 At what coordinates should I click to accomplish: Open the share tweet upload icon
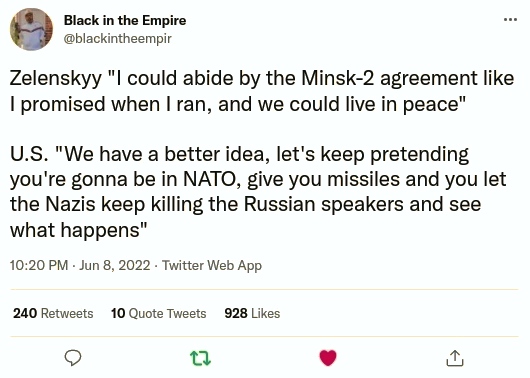tap(455, 358)
